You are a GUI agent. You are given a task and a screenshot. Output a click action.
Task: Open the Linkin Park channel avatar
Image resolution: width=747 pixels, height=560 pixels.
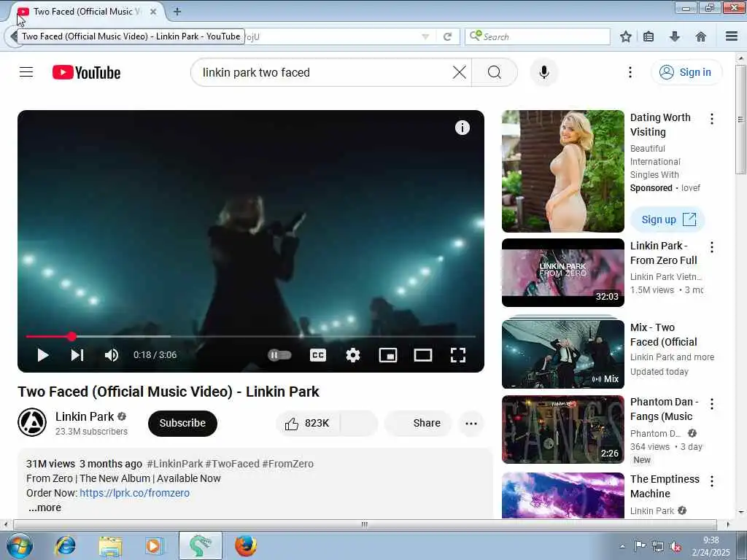tap(32, 422)
